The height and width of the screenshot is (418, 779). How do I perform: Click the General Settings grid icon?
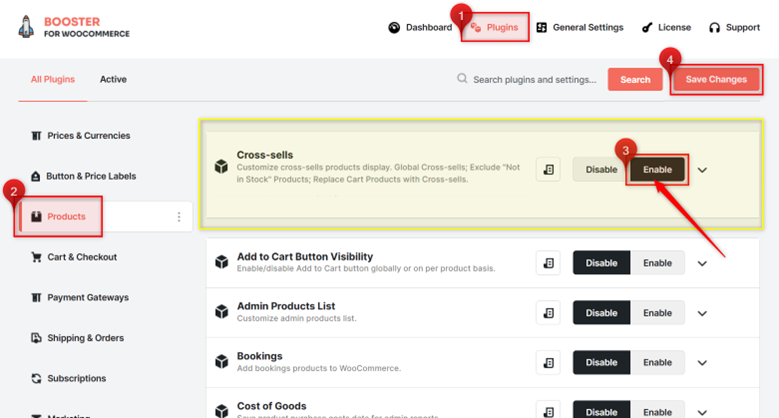tap(542, 28)
